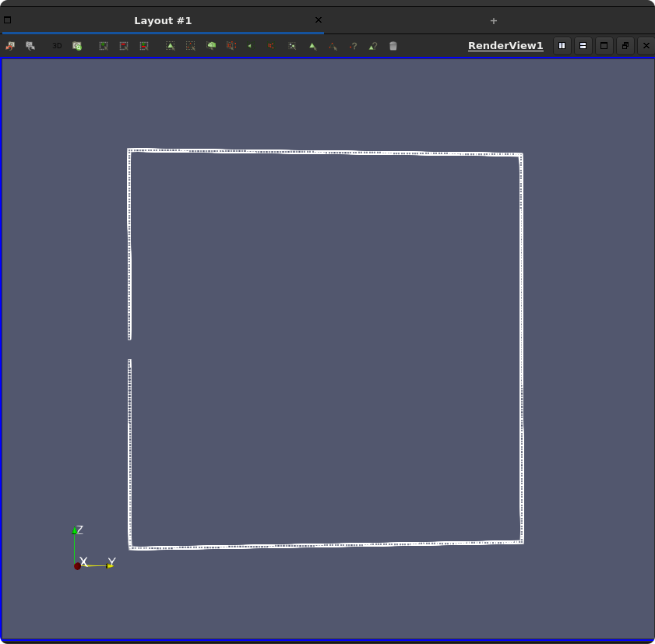Enable the add selection modifier
This screenshot has width=655, height=644.
click(x=104, y=46)
